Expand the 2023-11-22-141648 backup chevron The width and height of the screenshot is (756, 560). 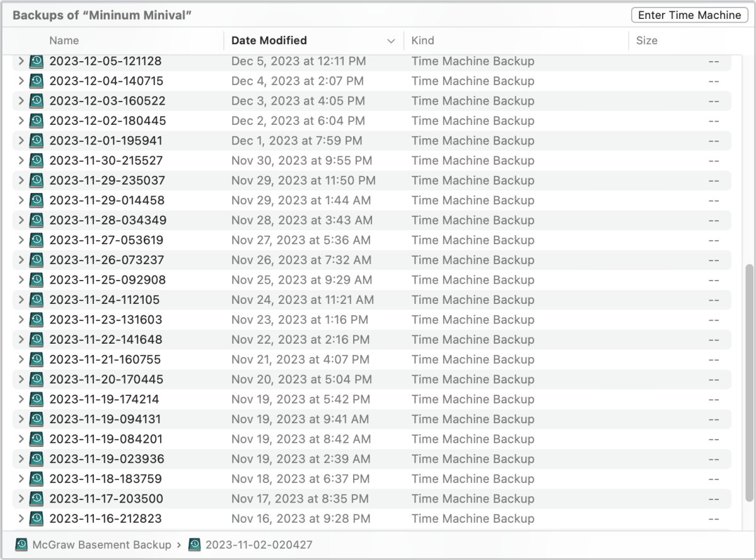pos(21,340)
